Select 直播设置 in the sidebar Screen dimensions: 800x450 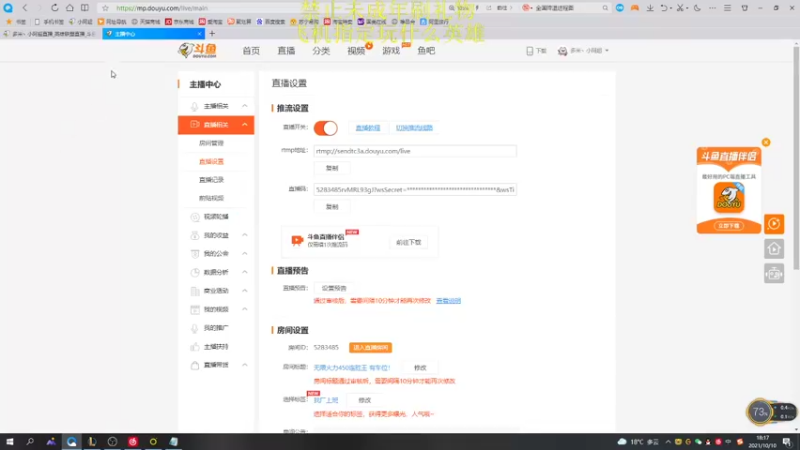[211, 161]
